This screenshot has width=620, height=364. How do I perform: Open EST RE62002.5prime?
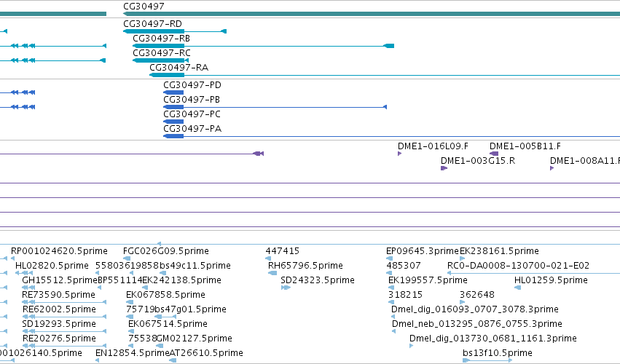tap(59, 309)
